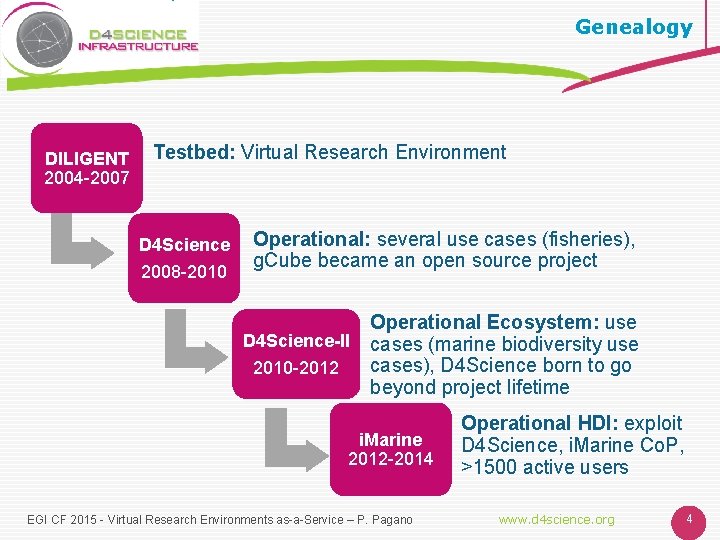Screen dimensions: 720x540
Task: Click 'beyond project lifetime' text
Action: pos(469,387)
